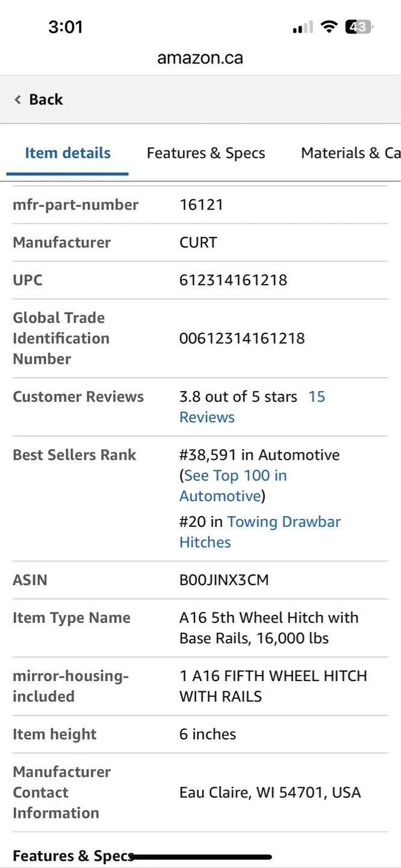401x868 pixels.
Task: Tap the Back chevron arrow icon
Action: pos(18,99)
